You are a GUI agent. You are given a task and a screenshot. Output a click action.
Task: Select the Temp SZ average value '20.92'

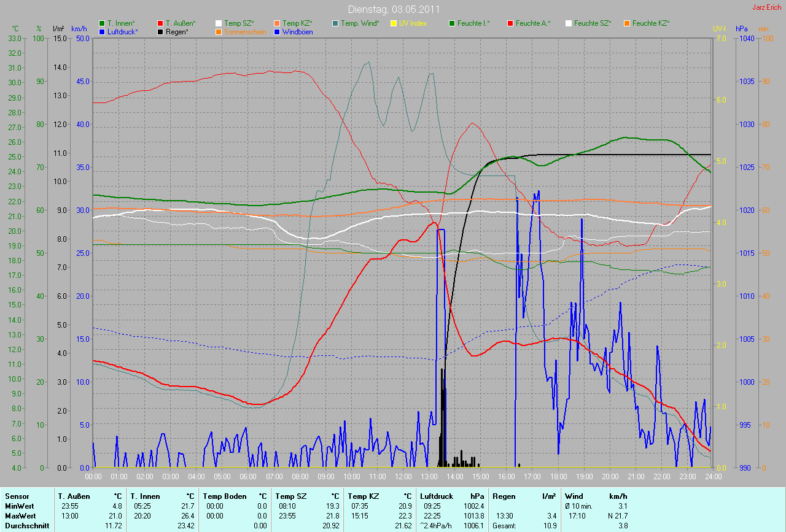[332, 526]
